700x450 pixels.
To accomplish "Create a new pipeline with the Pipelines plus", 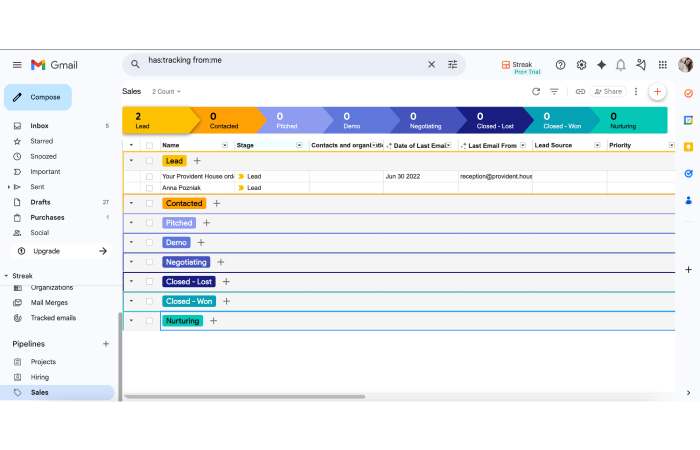I will tap(106, 344).
